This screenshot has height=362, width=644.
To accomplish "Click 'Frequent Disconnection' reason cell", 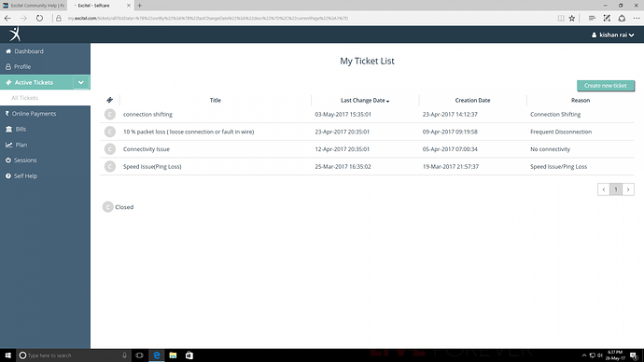I will tap(561, 132).
